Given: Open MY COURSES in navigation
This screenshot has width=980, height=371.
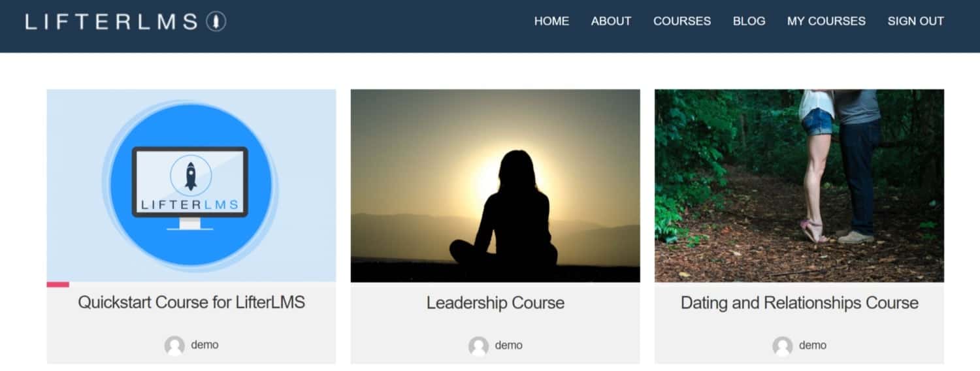Looking at the screenshot, I should 826,21.
